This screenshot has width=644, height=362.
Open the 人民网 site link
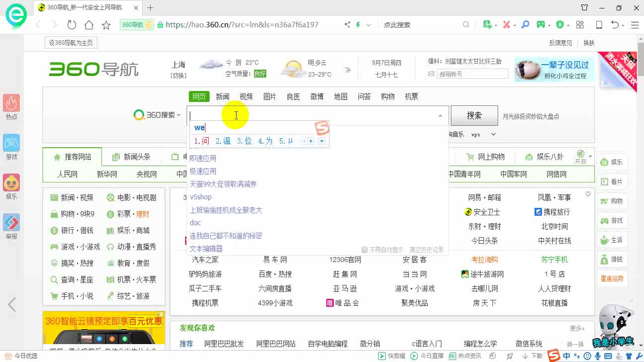[67, 174]
